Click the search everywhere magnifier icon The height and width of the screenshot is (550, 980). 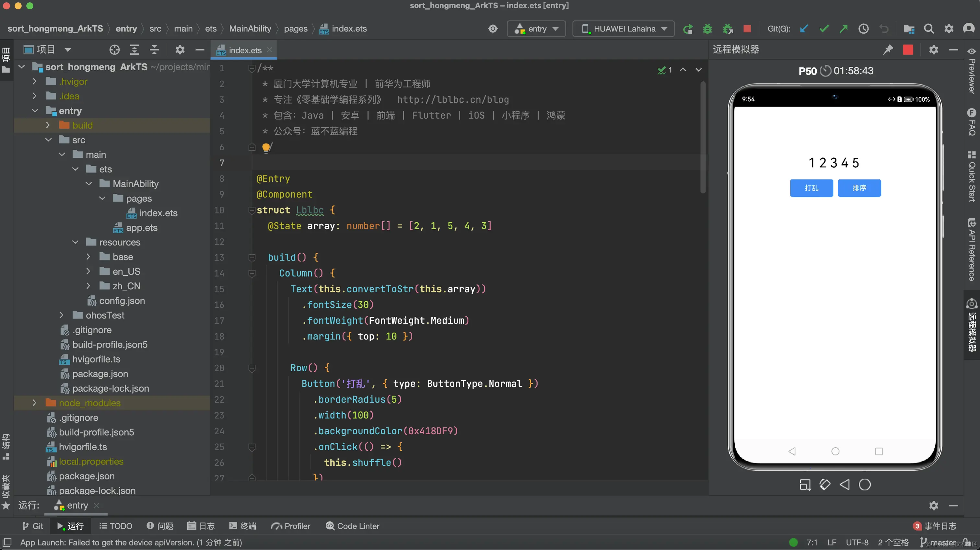tap(929, 29)
